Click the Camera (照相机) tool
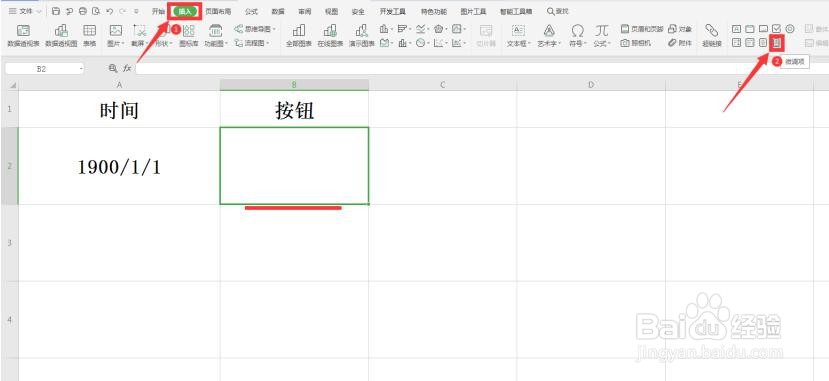The image size is (829, 381). click(x=636, y=43)
